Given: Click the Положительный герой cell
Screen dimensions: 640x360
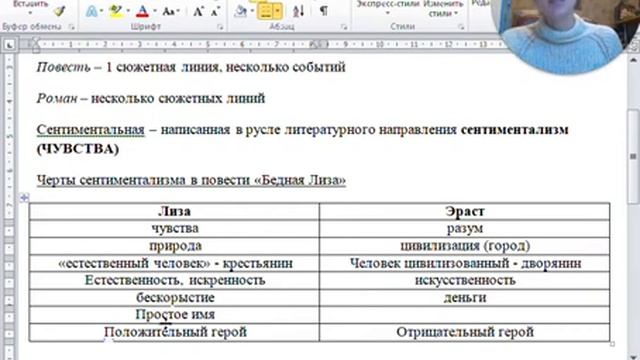Looking at the screenshot, I should [x=174, y=332].
